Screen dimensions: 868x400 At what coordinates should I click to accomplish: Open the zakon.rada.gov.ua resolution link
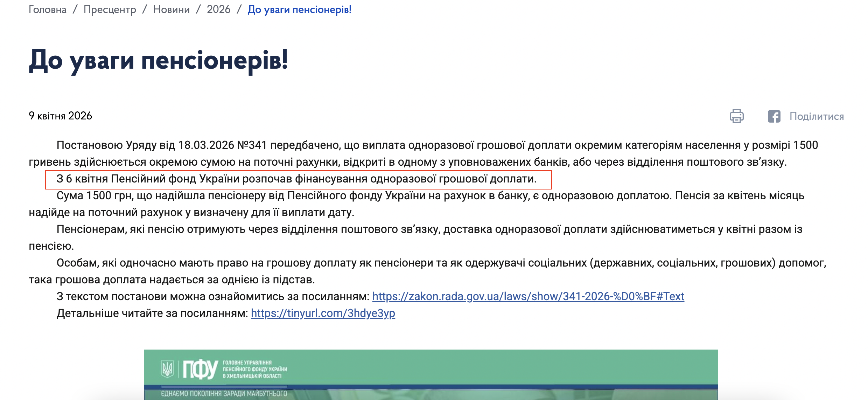tap(528, 297)
